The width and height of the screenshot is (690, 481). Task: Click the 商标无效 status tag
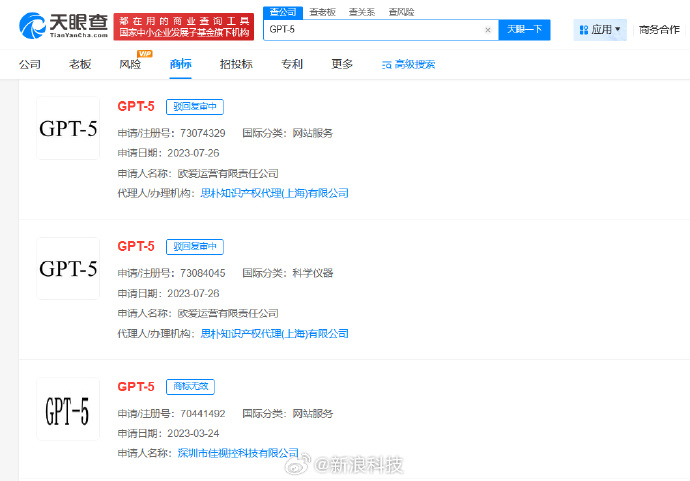coord(191,386)
